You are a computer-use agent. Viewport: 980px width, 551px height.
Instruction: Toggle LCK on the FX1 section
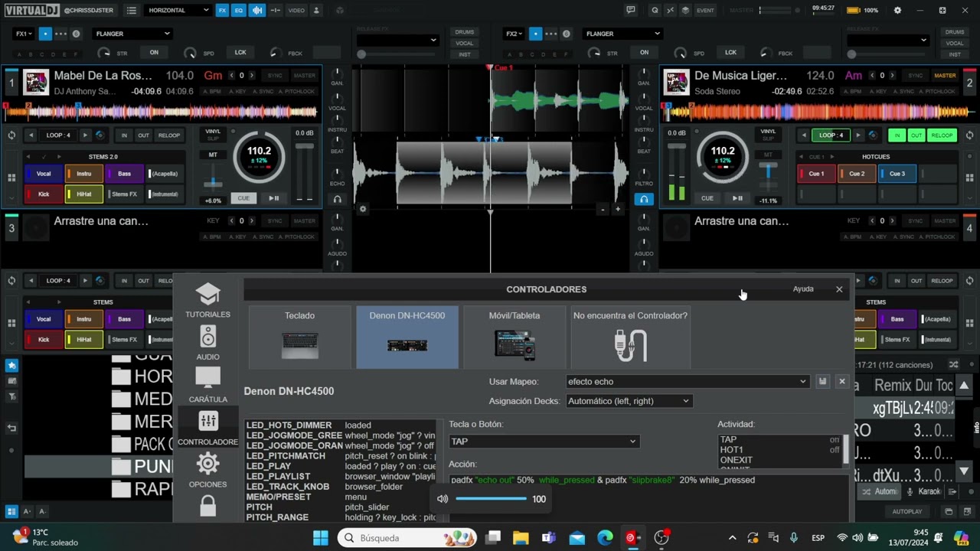pyautogui.click(x=240, y=53)
